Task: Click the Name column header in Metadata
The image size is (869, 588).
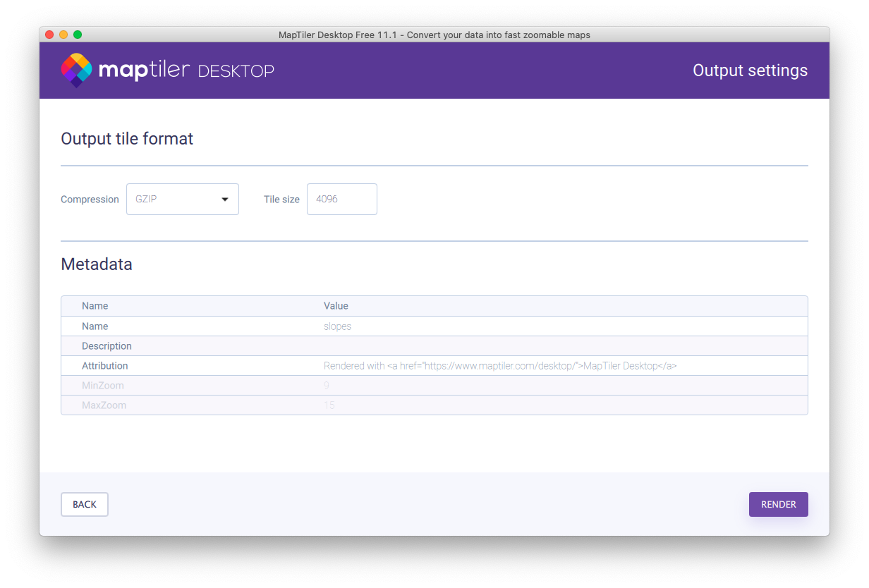Action: tap(95, 306)
